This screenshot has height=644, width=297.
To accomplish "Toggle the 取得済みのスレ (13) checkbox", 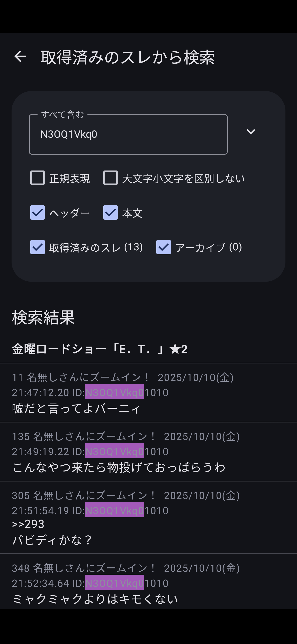I will pos(38,247).
